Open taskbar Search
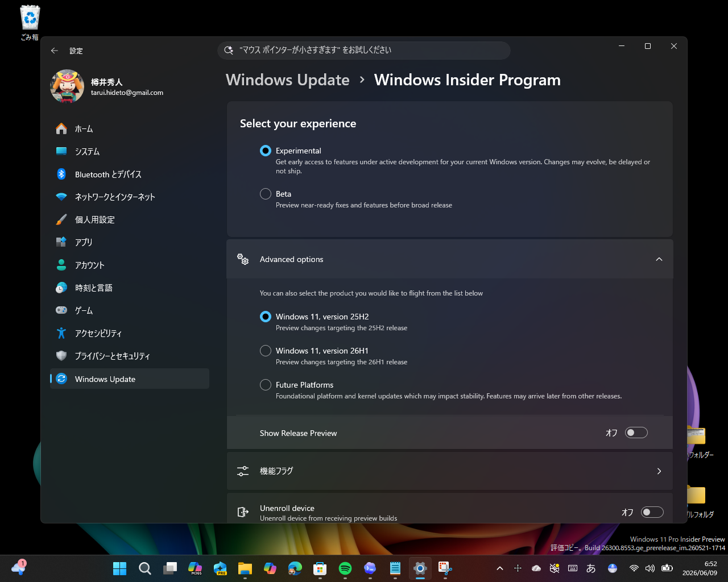728x582 pixels. coord(145,568)
